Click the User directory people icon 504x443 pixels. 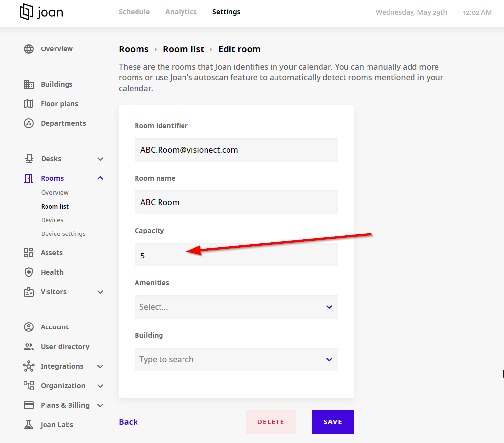pos(29,347)
